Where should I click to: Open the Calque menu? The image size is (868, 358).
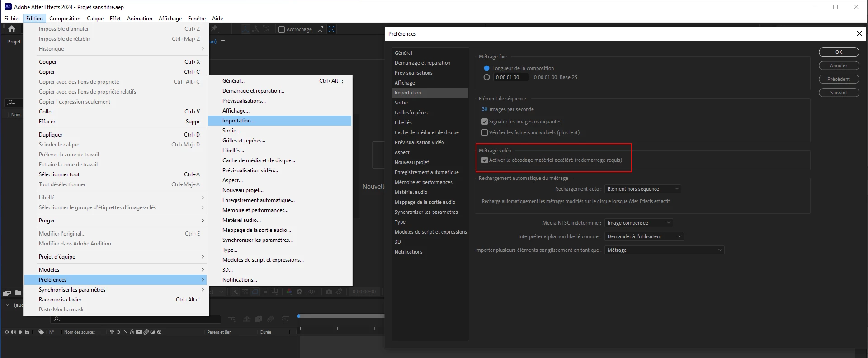95,19
